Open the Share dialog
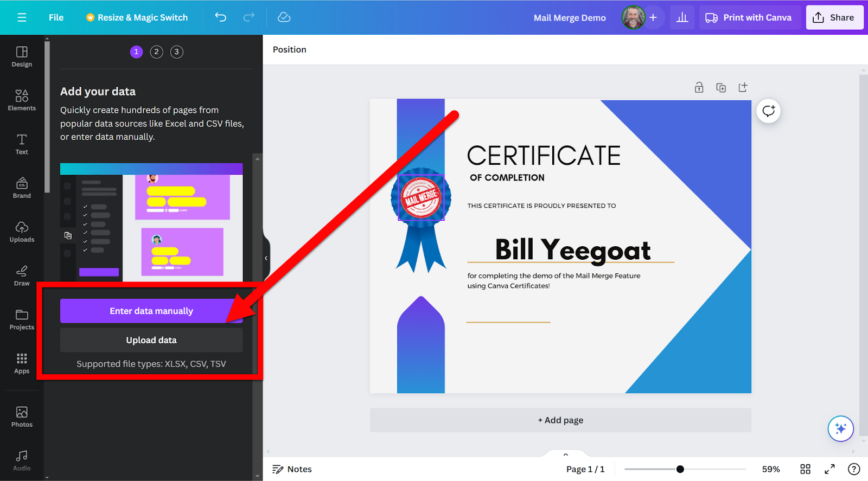This screenshot has width=868, height=481. click(x=834, y=17)
